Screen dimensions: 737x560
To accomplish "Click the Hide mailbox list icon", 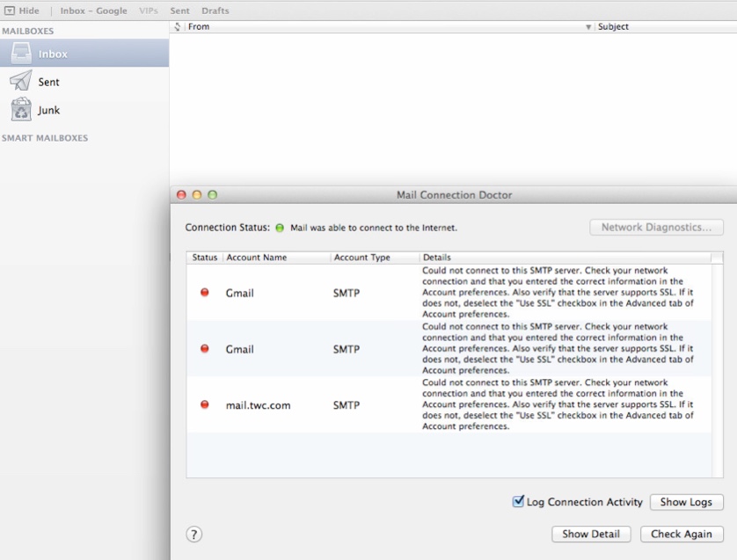I will pos(10,11).
